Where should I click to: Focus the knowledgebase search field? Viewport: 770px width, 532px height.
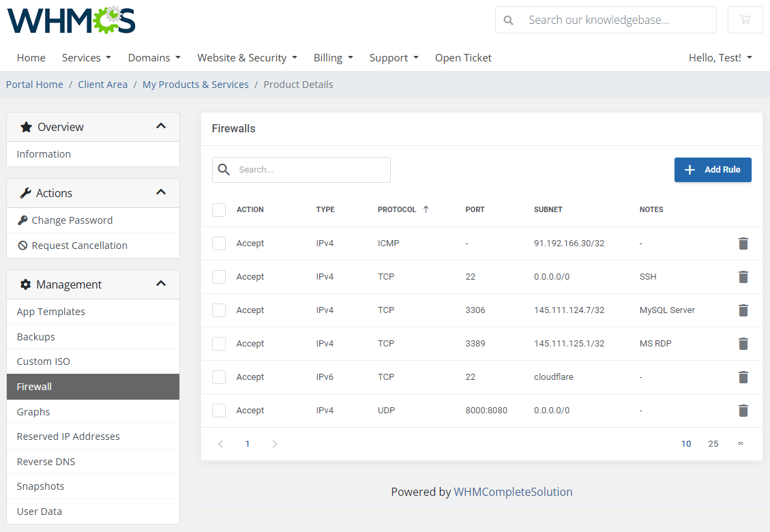[606, 20]
